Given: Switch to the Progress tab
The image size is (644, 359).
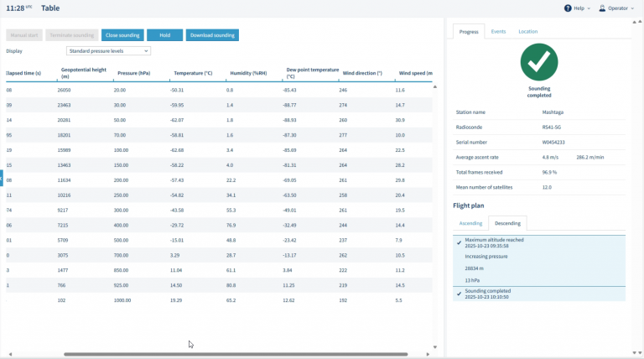Looking at the screenshot, I should 469,32.
